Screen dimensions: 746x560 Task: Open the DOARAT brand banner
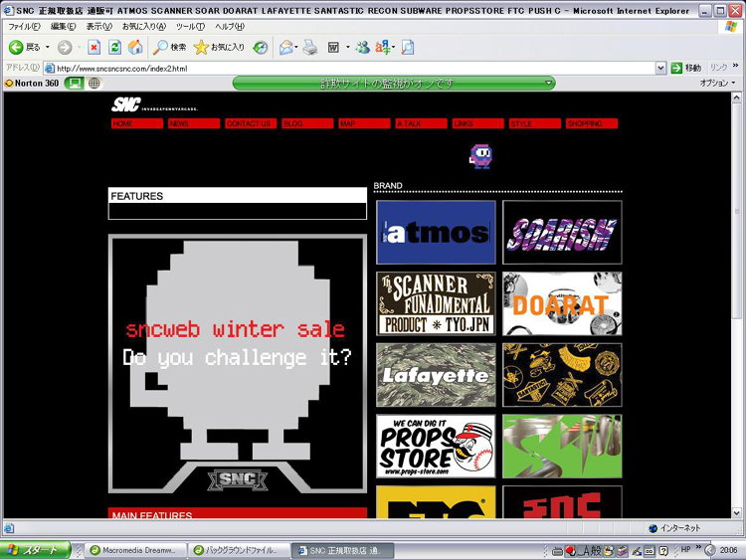(x=562, y=303)
